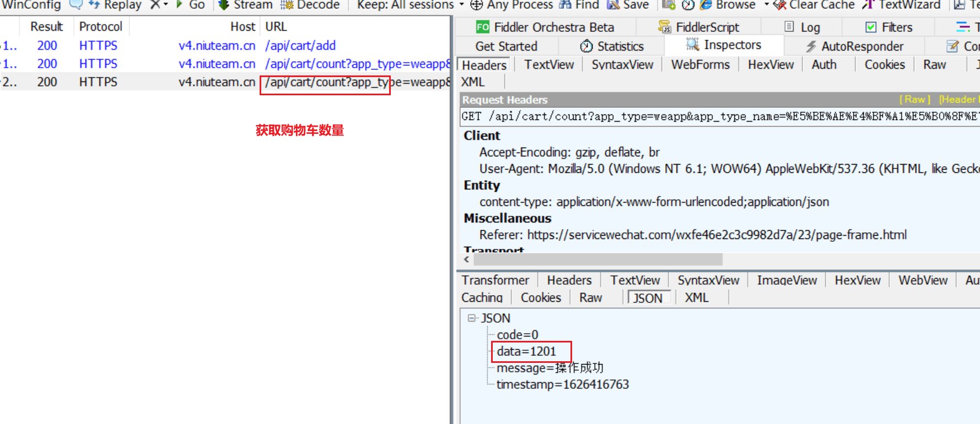Open the Get Started tab
Screen dimensions: 980x424
click(x=506, y=46)
